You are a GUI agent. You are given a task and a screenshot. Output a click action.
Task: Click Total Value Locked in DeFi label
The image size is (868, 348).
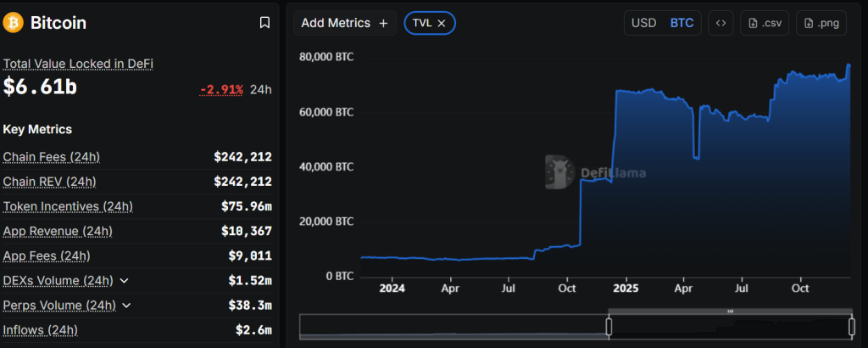pos(78,64)
